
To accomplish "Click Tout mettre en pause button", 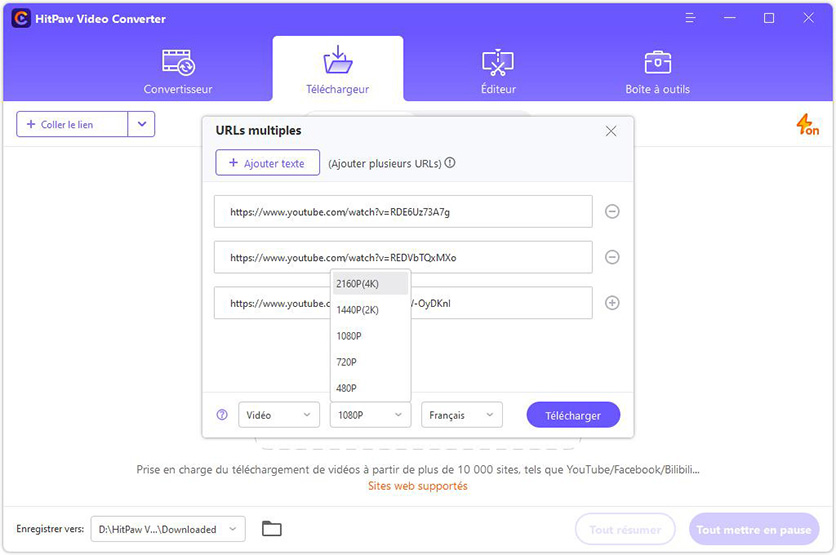I will pyautogui.click(x=754, y=529).
